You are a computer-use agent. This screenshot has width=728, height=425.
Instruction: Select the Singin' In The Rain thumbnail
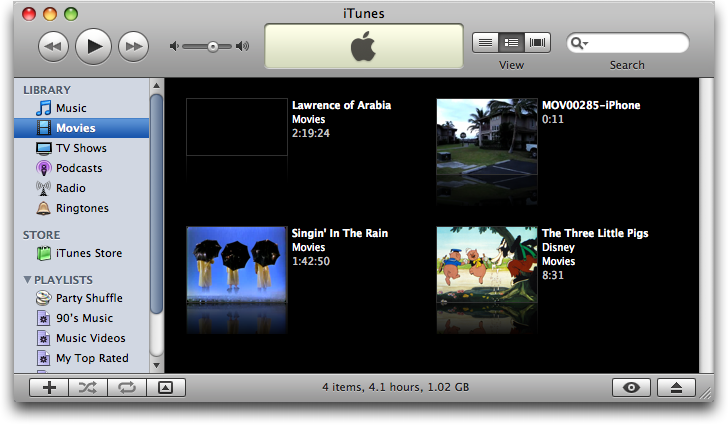click(237, 265)
